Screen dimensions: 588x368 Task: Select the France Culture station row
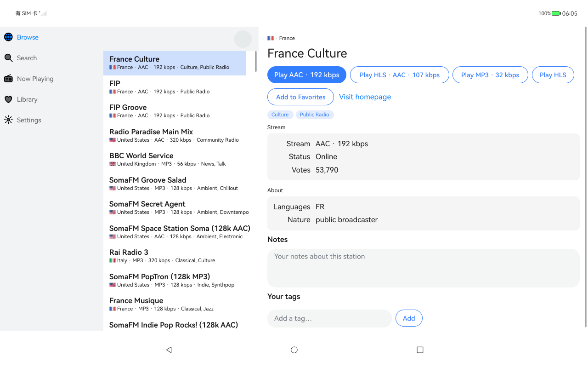(x=175, y=63)
